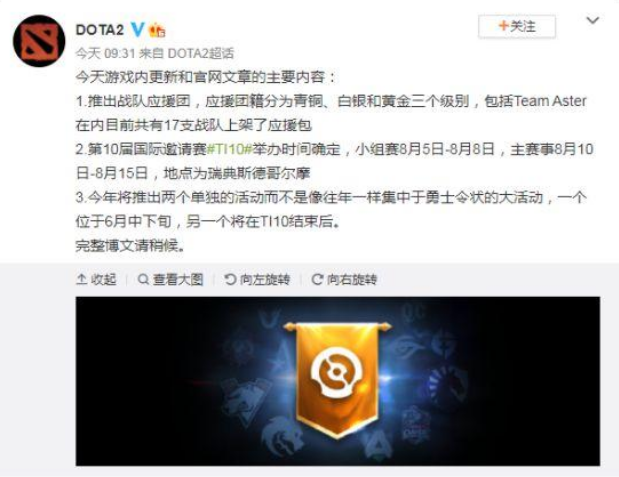Open the DOTA2 account name link
Screen dimensions: 619x477
coord(99,30)
